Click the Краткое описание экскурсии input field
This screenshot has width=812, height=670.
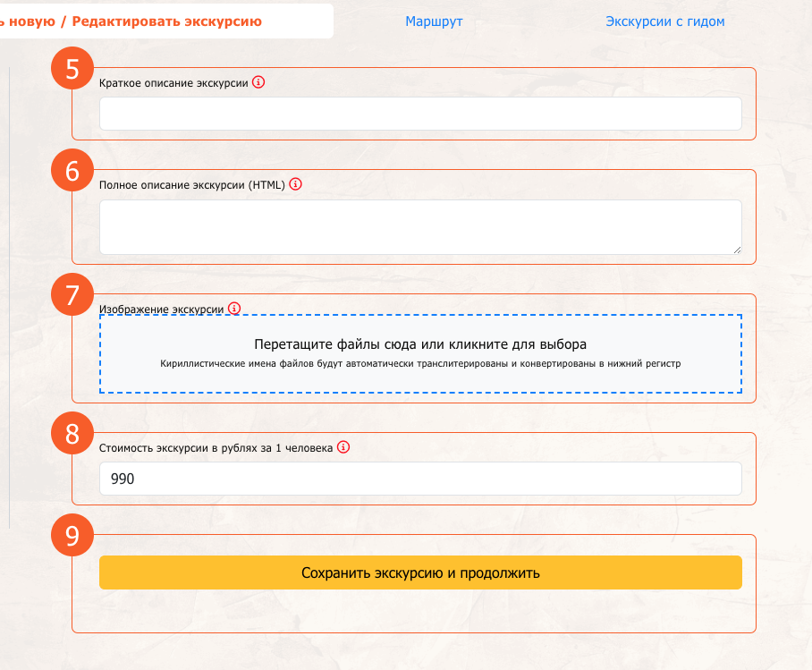pos(420,114)
